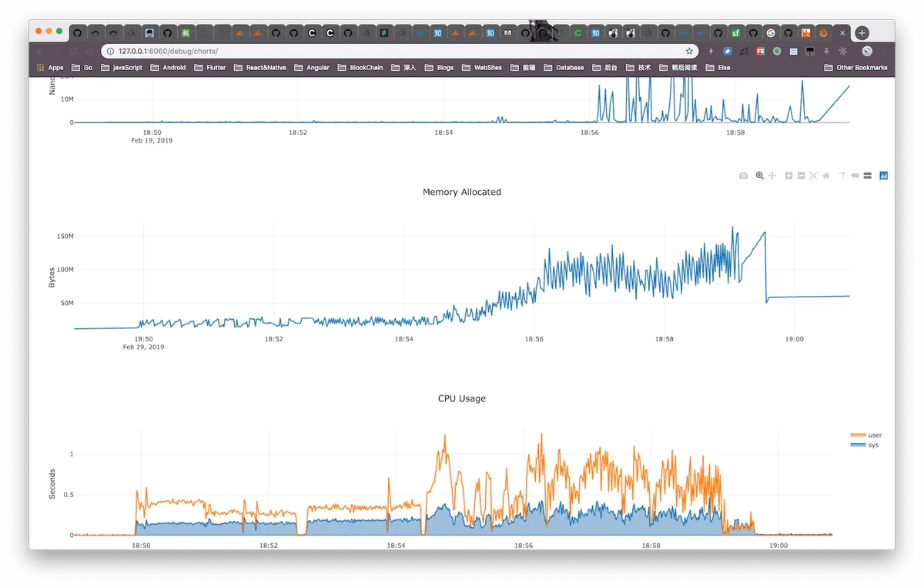The height and width of the screenshot is (588, 924).
Task: Enable compare data on hover
Action: 868,176
